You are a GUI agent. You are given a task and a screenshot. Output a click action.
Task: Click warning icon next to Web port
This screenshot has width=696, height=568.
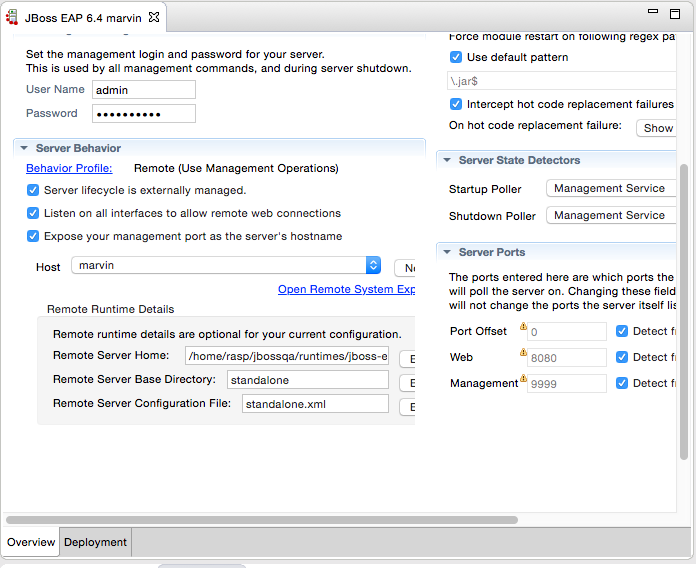523,352
